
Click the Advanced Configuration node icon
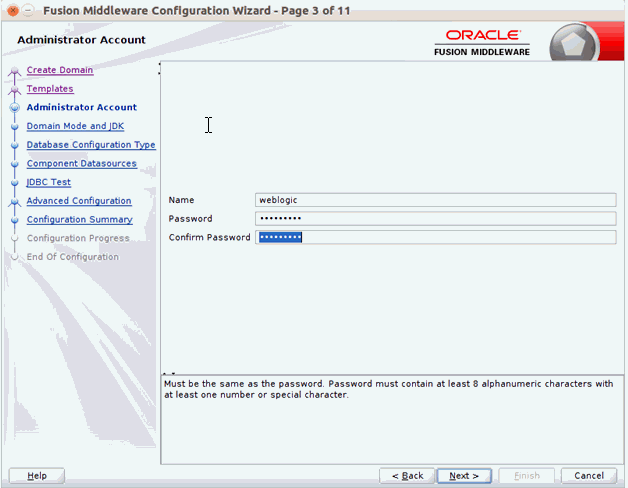tap(15, 202)
